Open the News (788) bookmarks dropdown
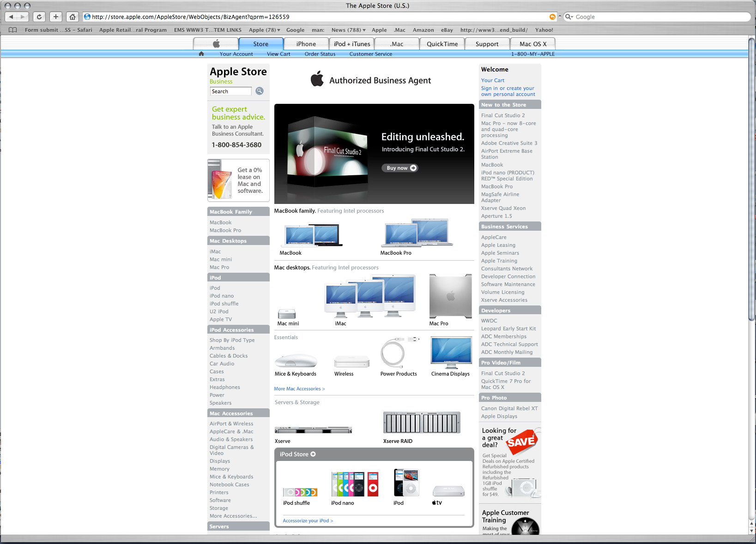This screenshot has width=756, height=544. tap(349, 30)
